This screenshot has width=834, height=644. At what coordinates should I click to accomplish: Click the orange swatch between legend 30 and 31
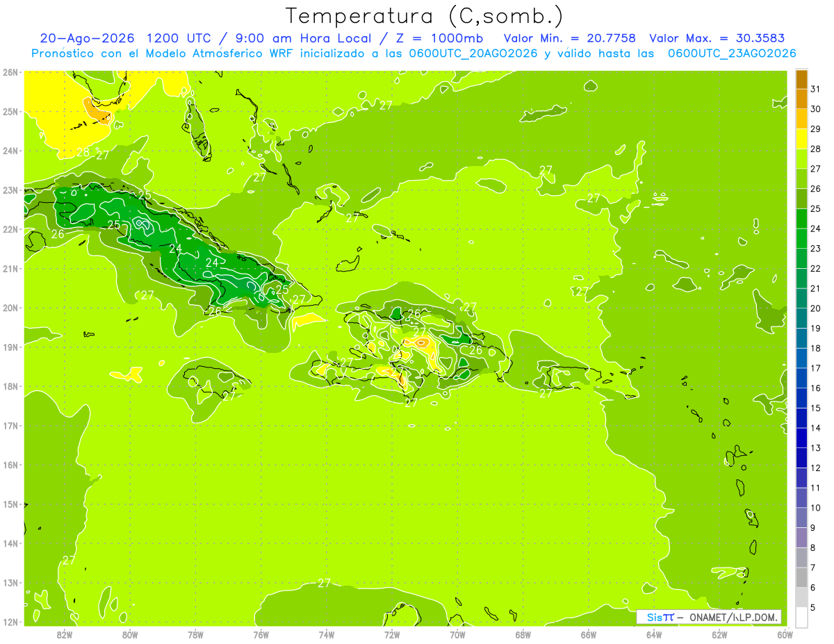[x=801, y=99]
